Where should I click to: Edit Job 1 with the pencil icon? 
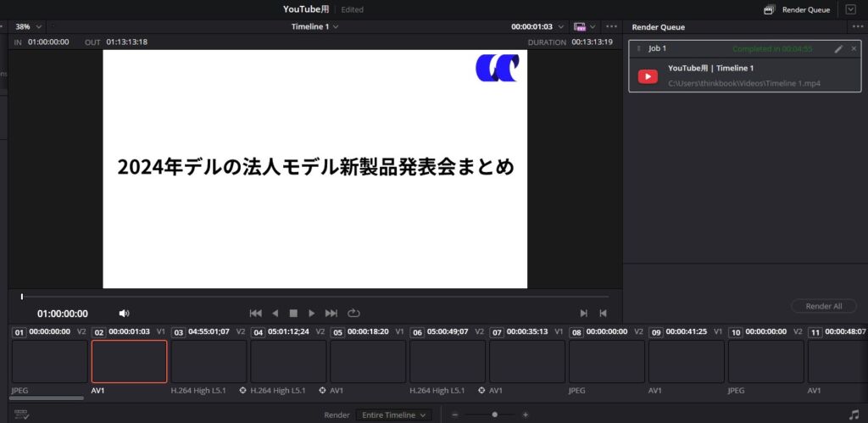pyautogui.click(x=838, y=48)
